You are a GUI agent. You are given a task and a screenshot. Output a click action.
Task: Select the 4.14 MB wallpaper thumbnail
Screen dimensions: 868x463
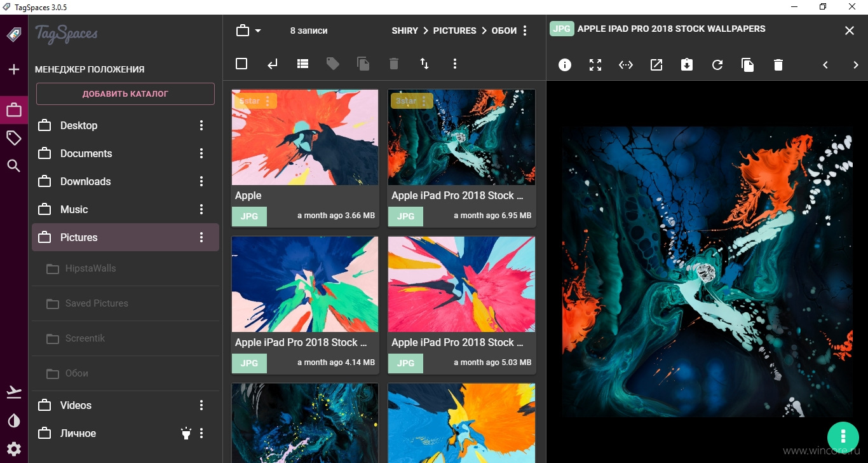coord(305,284)
